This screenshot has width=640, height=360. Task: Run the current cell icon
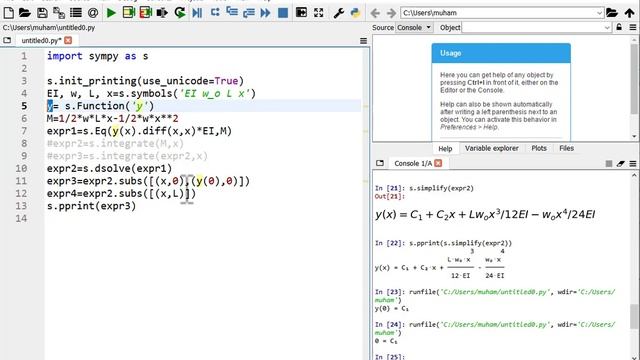(129, 13)
